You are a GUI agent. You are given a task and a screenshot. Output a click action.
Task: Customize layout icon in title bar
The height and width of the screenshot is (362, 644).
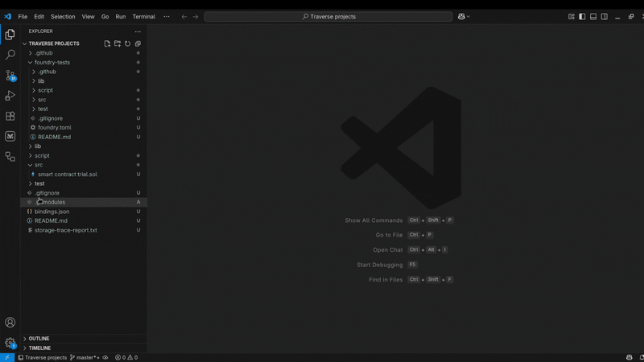tap(572, 16)
